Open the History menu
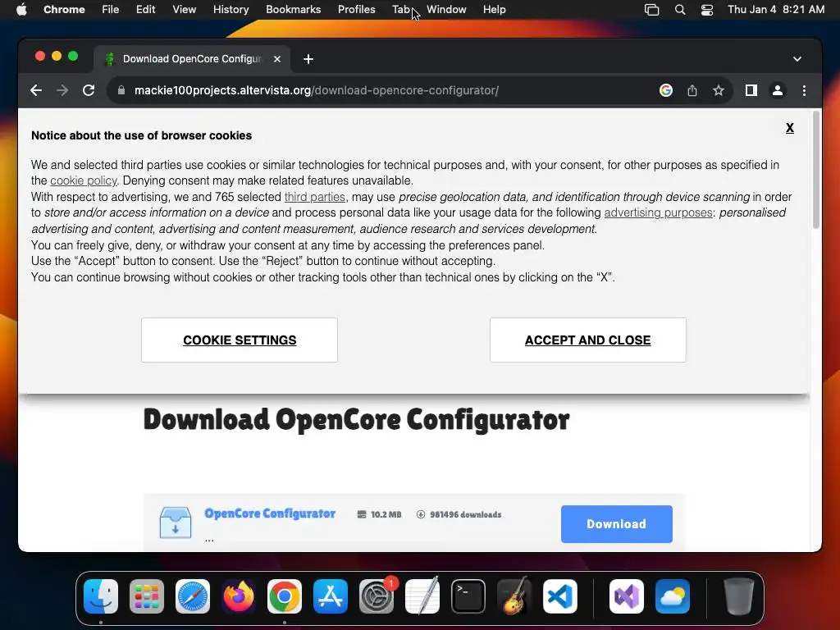The width and height of the screenshot is (840, 630). point(231,10)
